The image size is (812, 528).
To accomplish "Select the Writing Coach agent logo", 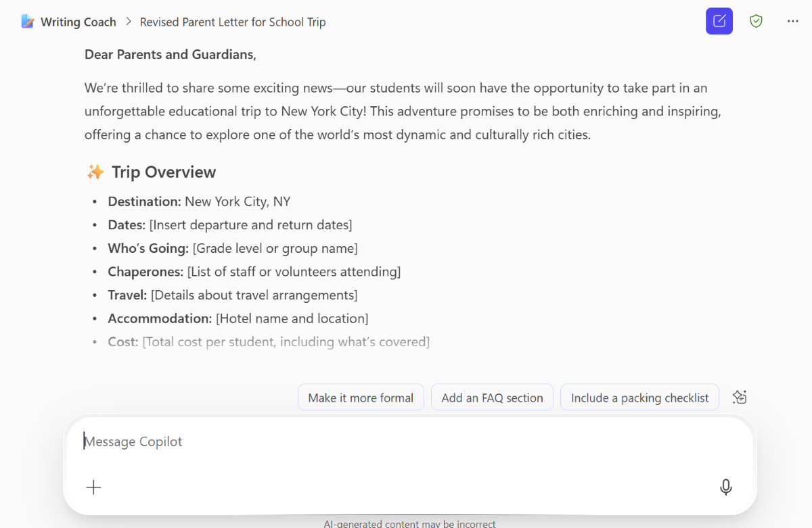I will click(27, 21).
